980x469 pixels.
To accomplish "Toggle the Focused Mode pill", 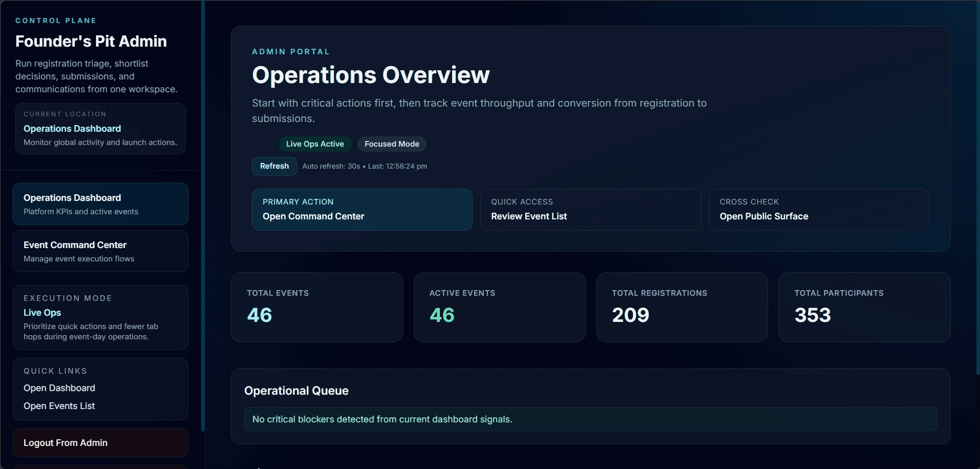I will (x=392, y=144).
